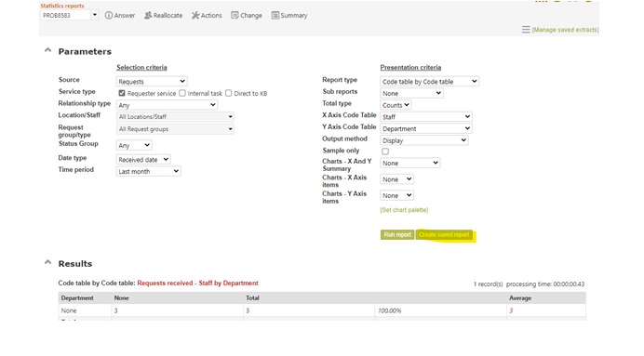Expand the All Locations/Staff dropdown
The image size is (644, 356).
tap(175, 117)
